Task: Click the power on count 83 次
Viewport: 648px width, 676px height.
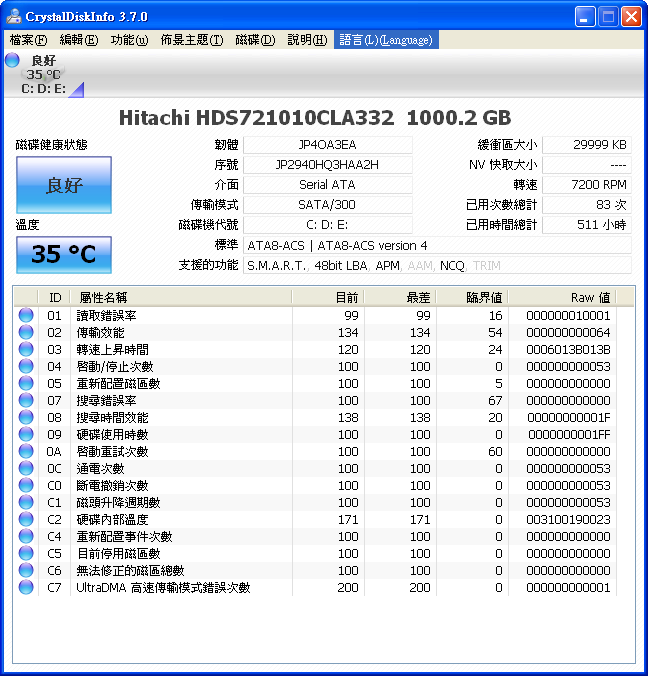Action: click(587, 204)
